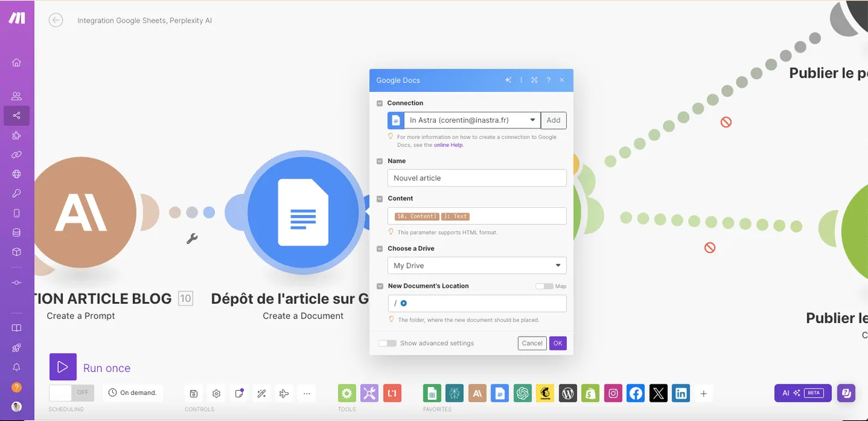Click the Name field containing Nouvel article
Viewport: 868px width, 421px height.
click(477, 178)
